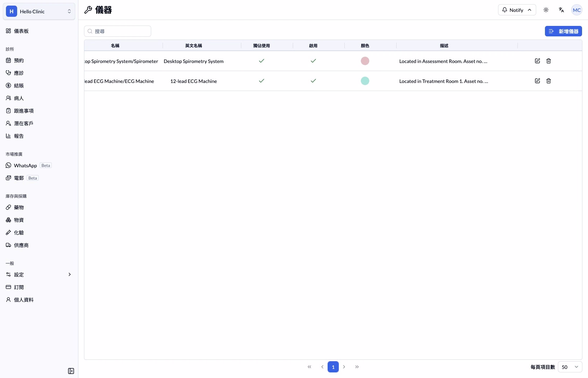The height and width of the screenshot is (378, 588).
Task: Switch the light/dark theme sun icon
Action: coord(546,10)
